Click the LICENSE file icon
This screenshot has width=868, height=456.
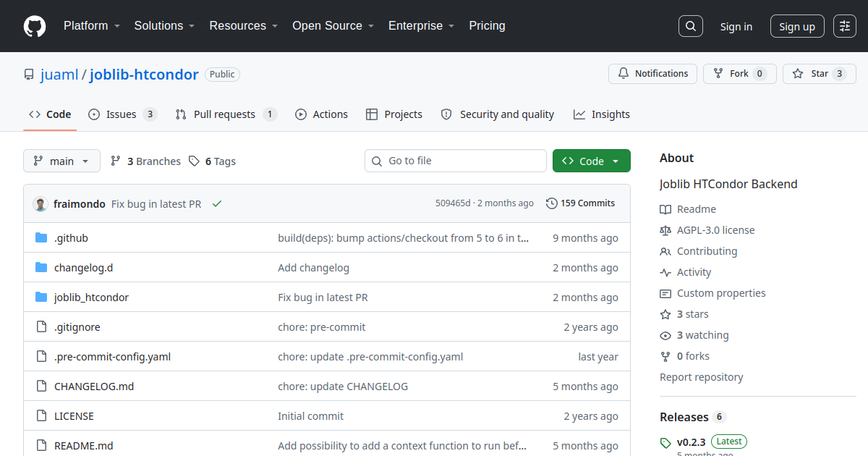point(41,416)
